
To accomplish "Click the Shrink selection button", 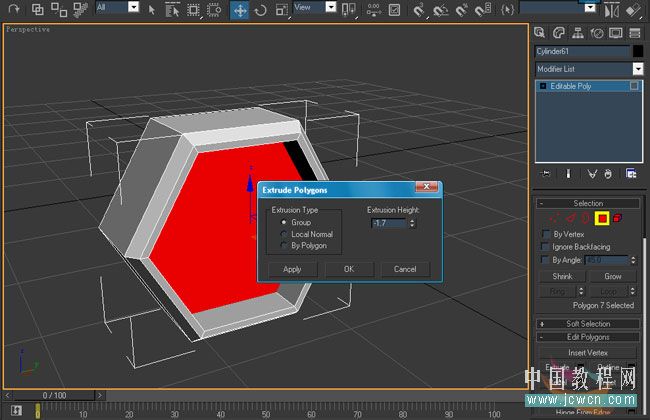I will pos(562,276).
